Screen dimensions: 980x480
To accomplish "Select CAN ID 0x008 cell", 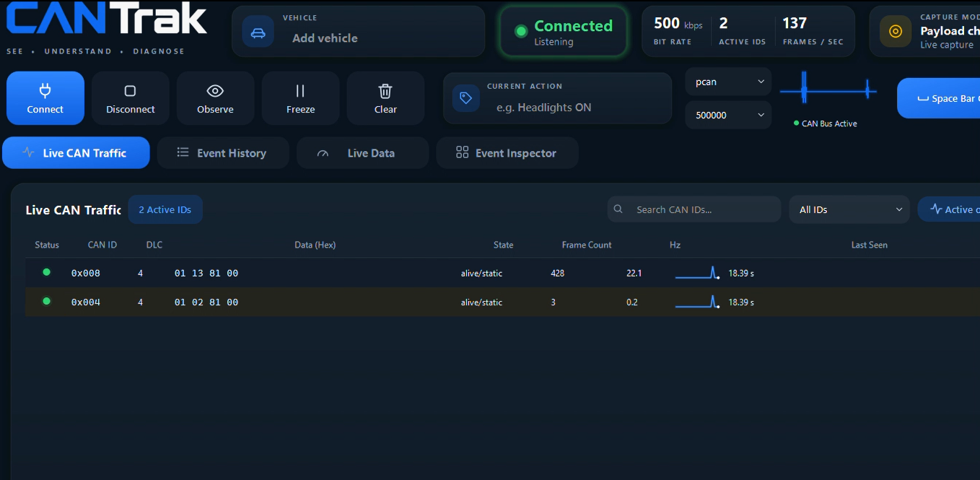I will pyautogui.click(x=86, y=273).
